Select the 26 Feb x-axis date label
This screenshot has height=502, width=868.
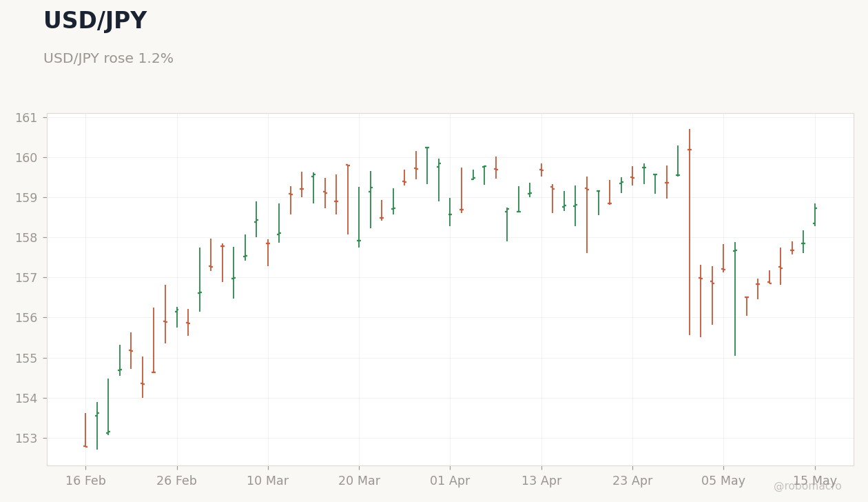point(177,481)
